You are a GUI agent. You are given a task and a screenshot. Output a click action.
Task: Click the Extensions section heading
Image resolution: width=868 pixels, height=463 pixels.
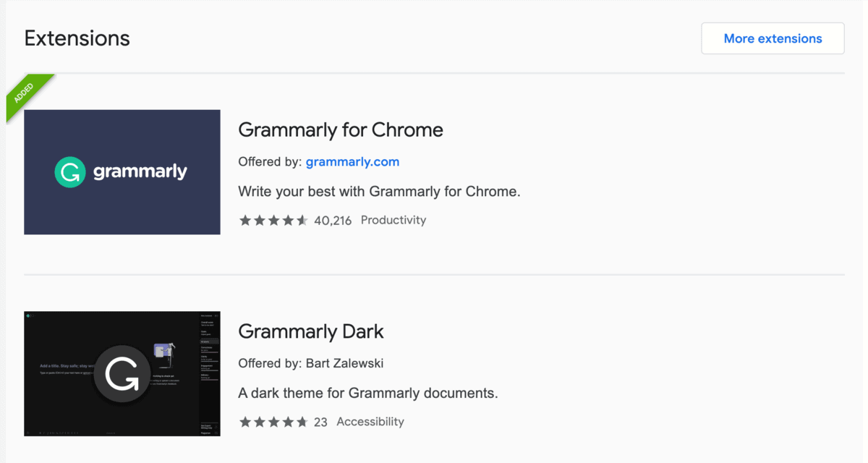pyautogui.click(x=76, y=38)
